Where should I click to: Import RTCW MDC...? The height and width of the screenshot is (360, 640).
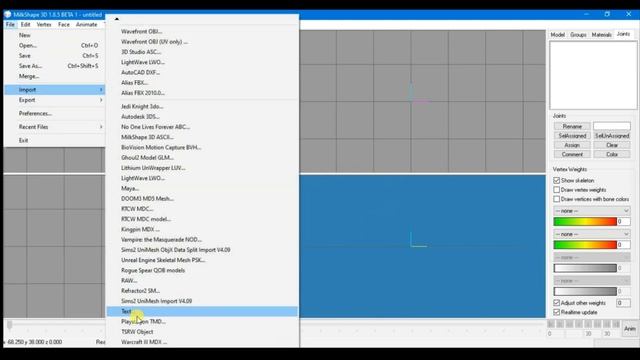click(202, 209)
